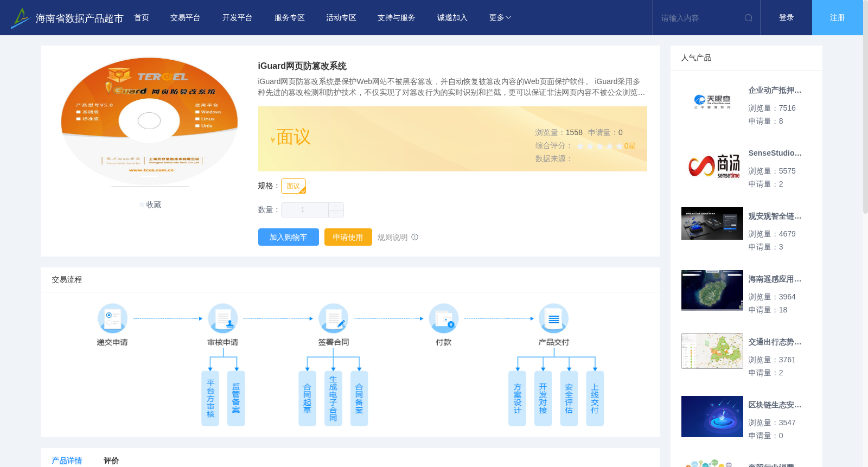
Task: Click the 递交申请 step icon
Action: pyautogui.click(x=112, y=318)
